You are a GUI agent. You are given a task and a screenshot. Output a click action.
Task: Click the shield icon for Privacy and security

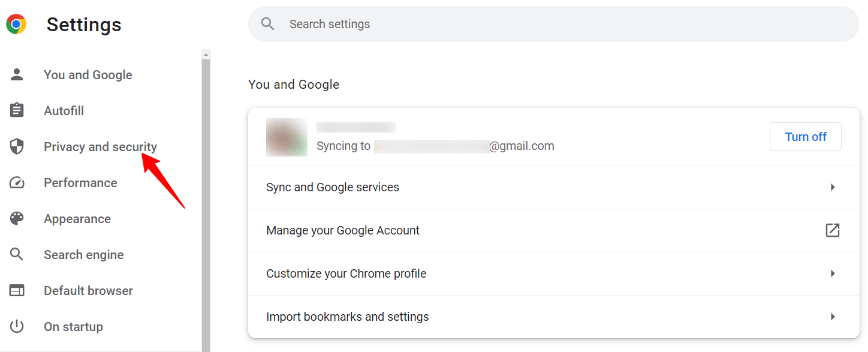pos(17,146)
